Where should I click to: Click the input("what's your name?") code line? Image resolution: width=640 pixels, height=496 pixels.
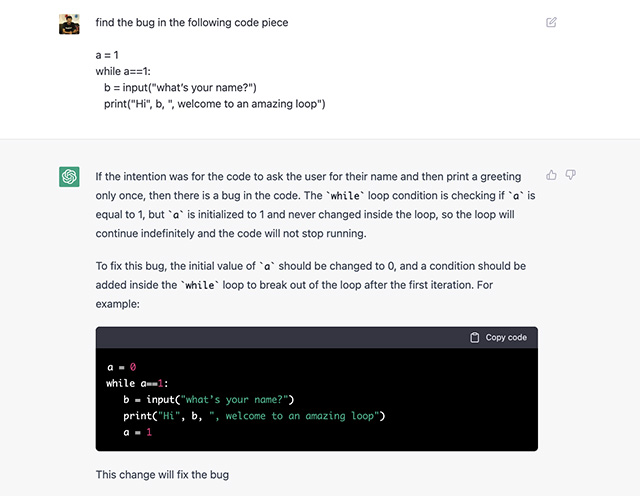(x=209, y=400)
